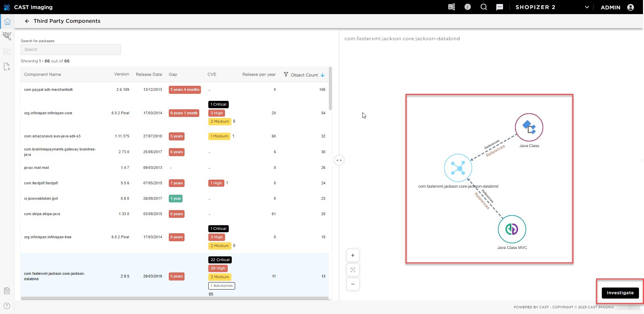Click the filter icon beside Object Count
Screen dimensions: 644x314
point(286,74)
